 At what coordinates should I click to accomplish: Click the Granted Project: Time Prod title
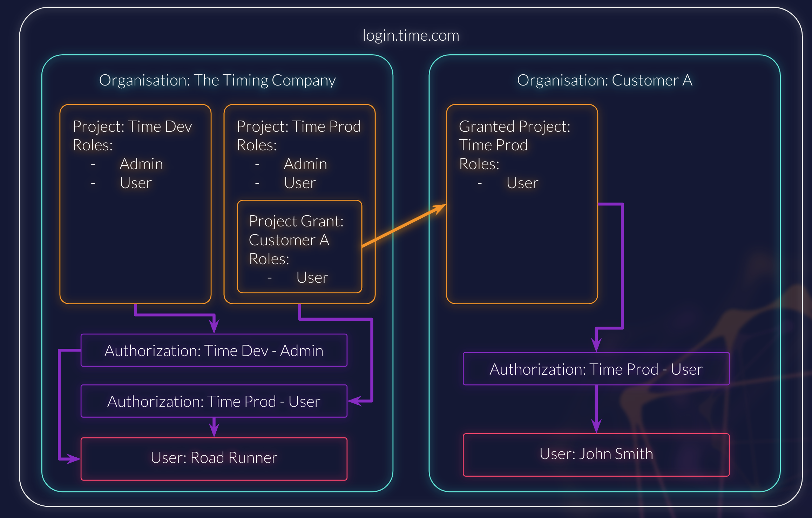[x=514, y=136]
